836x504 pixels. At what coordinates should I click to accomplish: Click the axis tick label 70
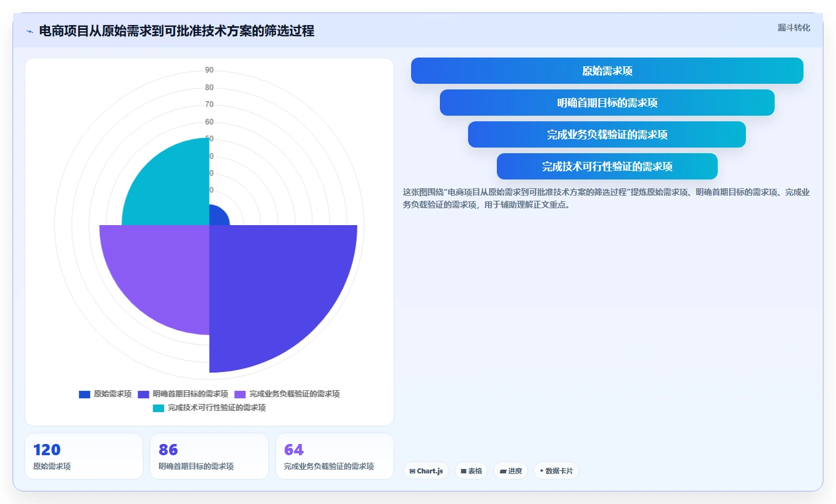[209, 104]
